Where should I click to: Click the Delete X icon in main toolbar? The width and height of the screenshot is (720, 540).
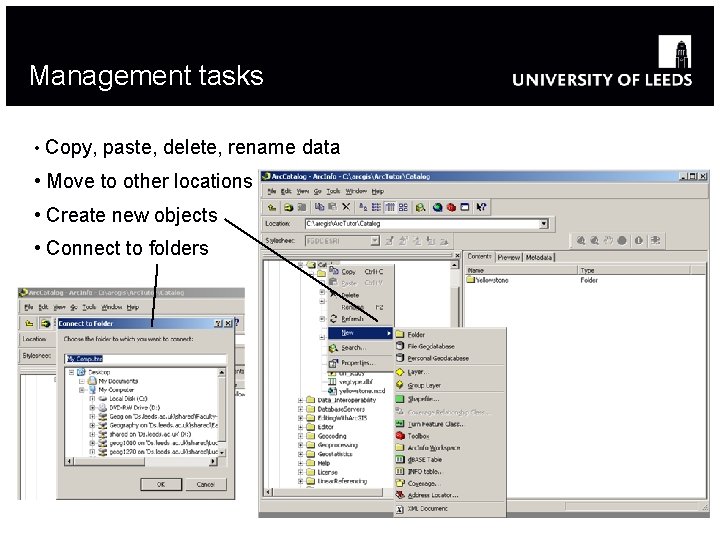[346, 207]
